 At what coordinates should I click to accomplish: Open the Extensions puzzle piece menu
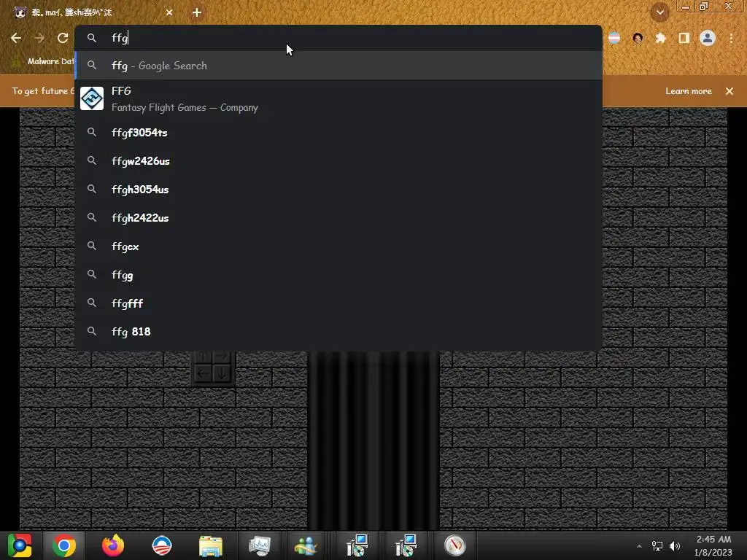[x=660, y=38]
